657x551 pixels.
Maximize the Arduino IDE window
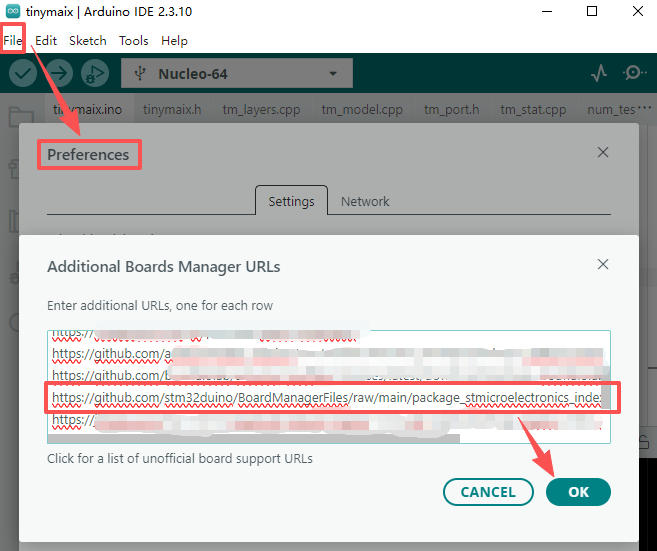click(592, 11)
